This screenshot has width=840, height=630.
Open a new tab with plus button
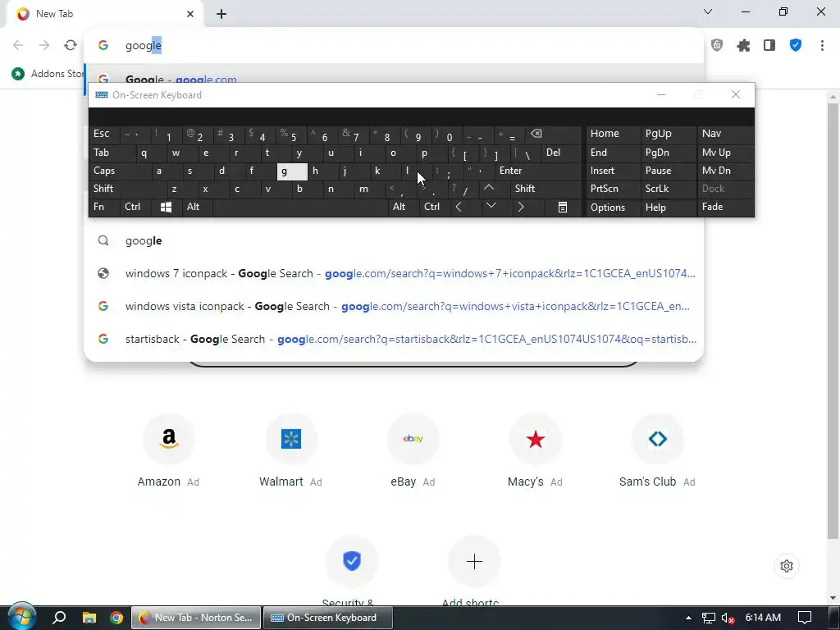(x=221, y=14)
